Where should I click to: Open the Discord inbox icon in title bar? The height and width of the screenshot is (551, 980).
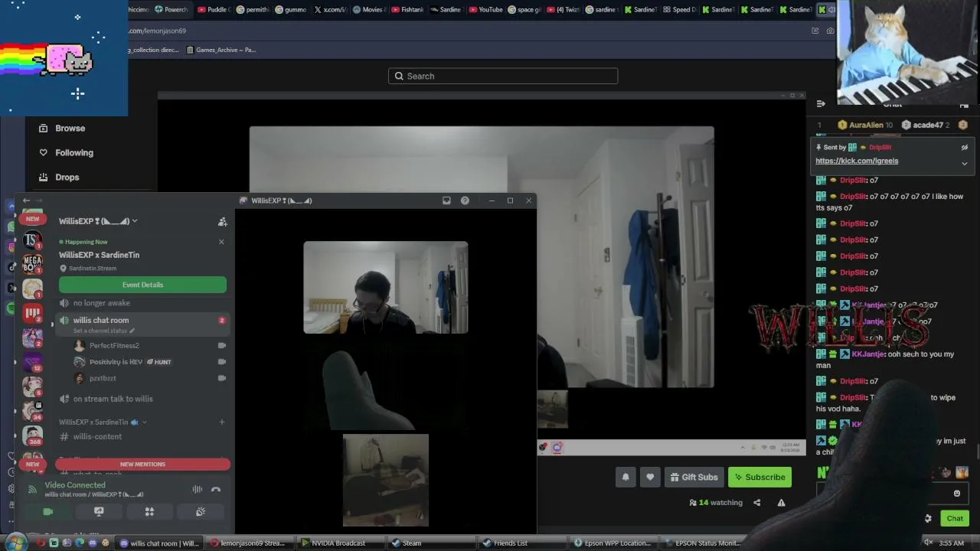446,201
